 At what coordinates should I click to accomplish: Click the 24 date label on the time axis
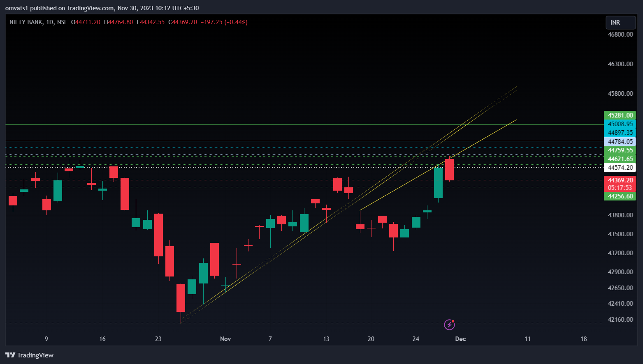click(x=416, y=339)
